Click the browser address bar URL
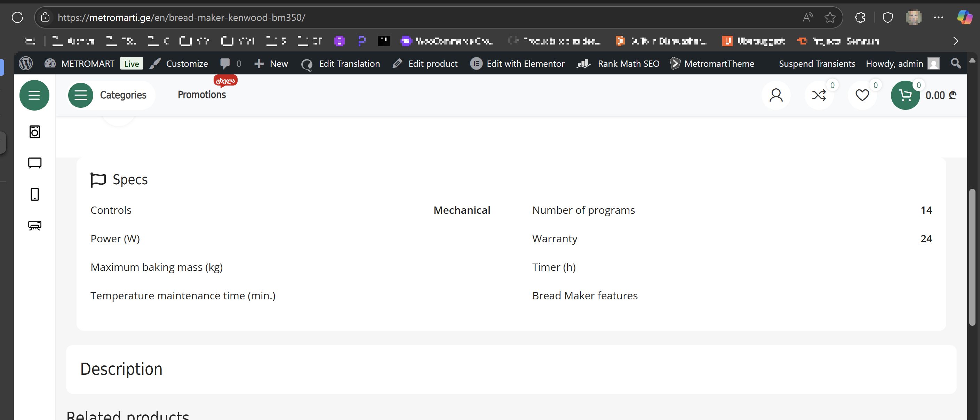The height and width of the screenshot is (420, 980). 182,17
